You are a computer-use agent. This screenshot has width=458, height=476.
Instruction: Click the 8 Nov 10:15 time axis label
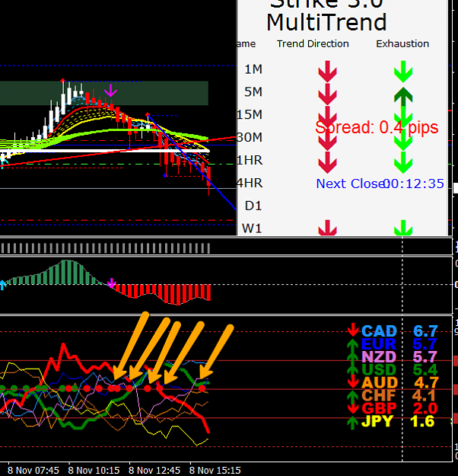pos(94,471)
